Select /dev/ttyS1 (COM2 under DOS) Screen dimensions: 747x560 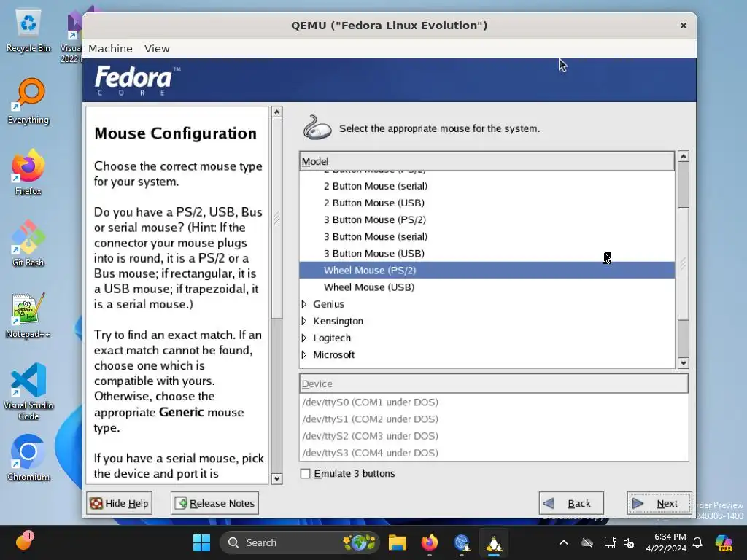pyautogui.click(x=494, y=419)
